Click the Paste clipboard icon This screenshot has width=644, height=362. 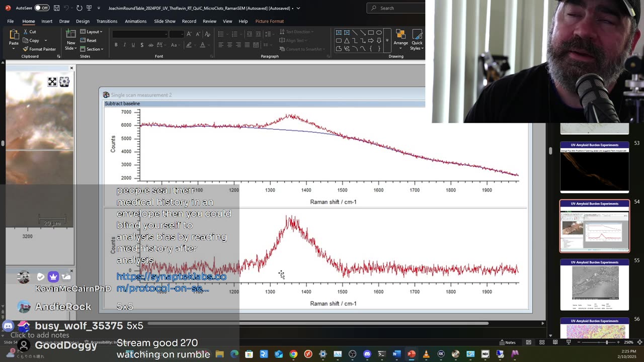point(14,35)
